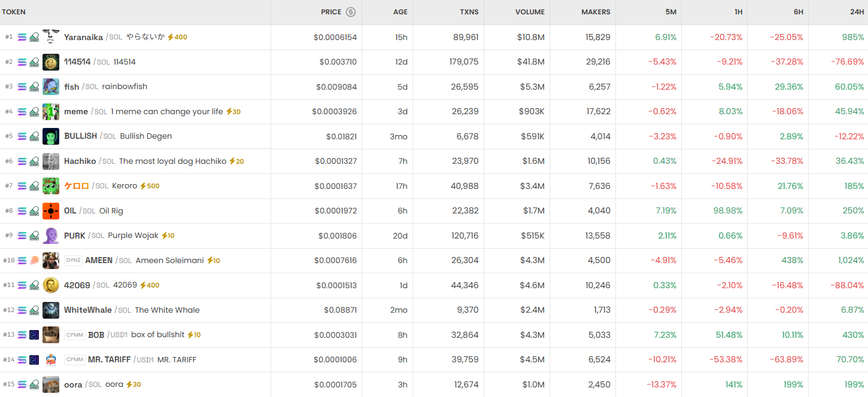Viewport: 868px width, 397px height.
Task: Click the oora token thumbnail image
Action: coord(51,384)
